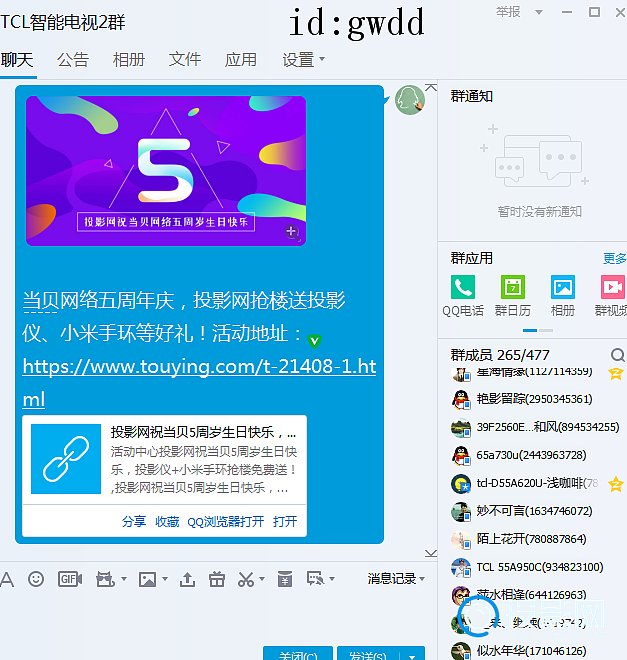This screenshot has height=660, width=627.
Task: Expand the scissors screenshot dropdown arrow
Action: 262,579
